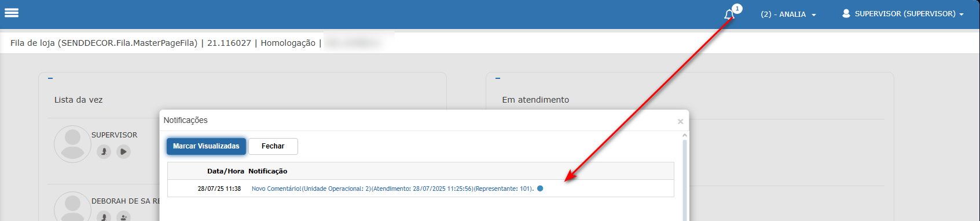Select DEBORAH DE SA avatar picture
This screenshot has height=221, width=980.
tap(72, 206)
